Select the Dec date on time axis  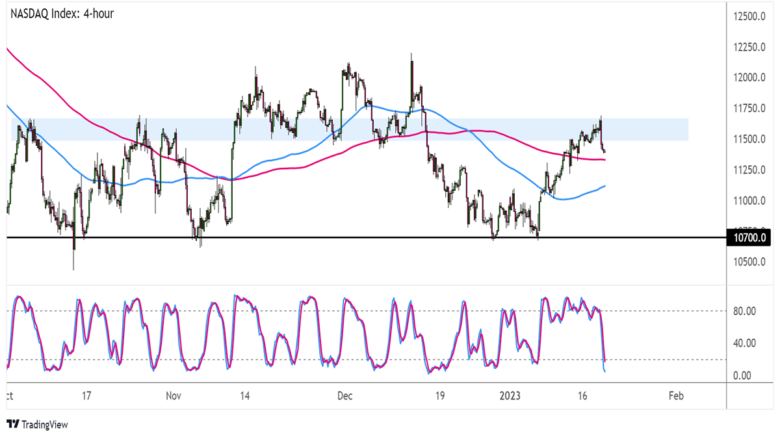345,396
